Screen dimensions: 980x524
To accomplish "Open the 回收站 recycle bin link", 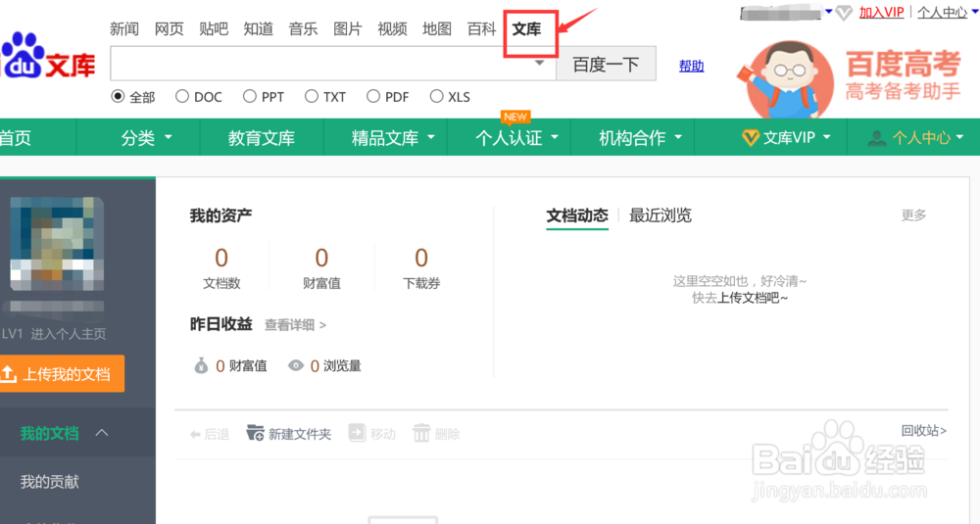I will tap(924, 430).
